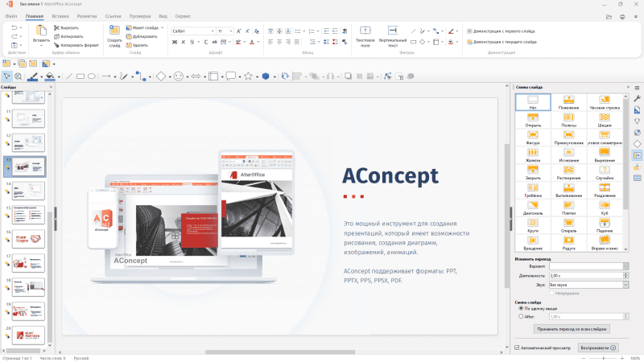Select the smiley symbol shapes tool
Viewport: 644px width, 362px height.
click(x=178, y=76)
